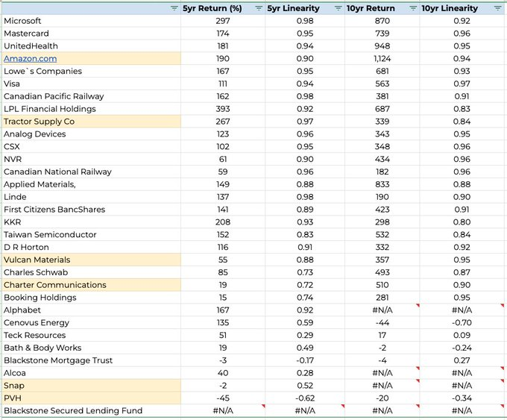Screen dimensions: 507x420
Task: Select KKR's 5yr return 208
Action: [223, 222]
